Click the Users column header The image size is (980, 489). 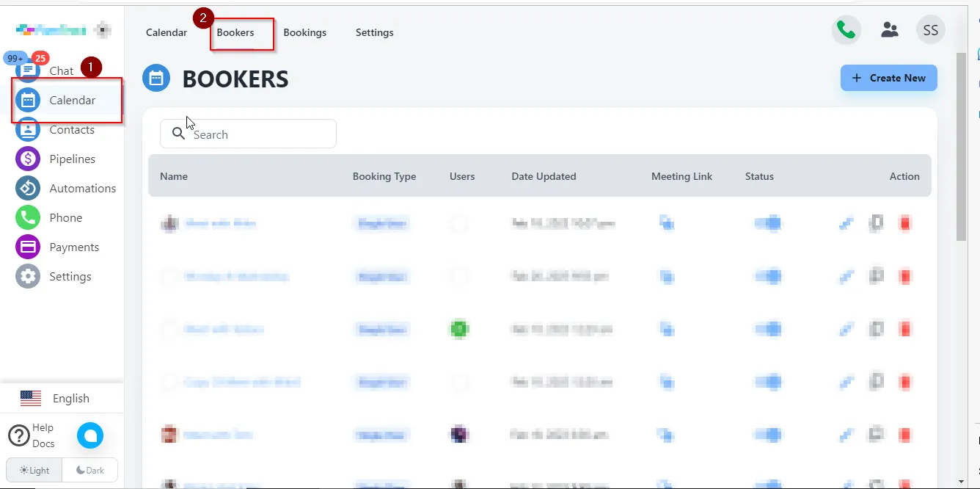pyautogui.click(x=462, y=176)
